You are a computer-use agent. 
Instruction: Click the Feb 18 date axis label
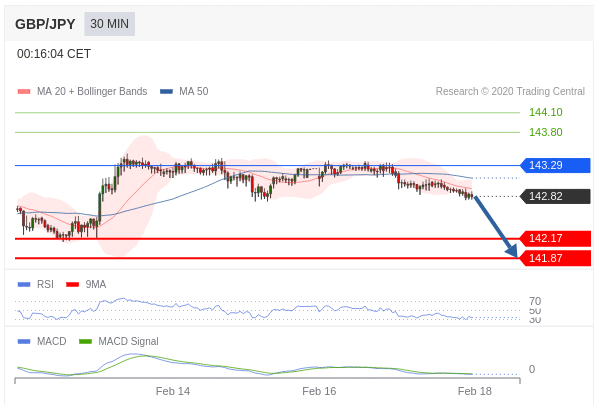pos(475,391)
